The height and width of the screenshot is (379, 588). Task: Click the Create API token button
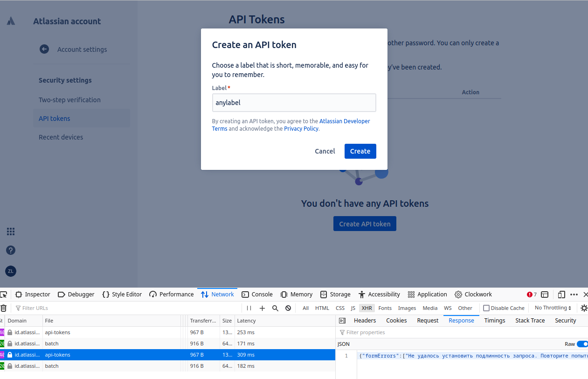(365, 224)
